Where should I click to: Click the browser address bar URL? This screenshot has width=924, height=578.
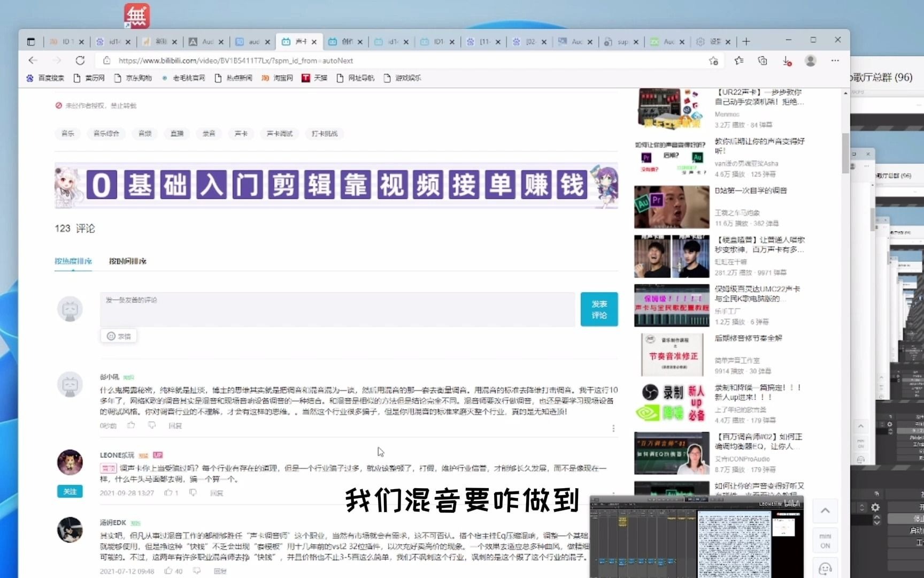(x=236, y=60)
